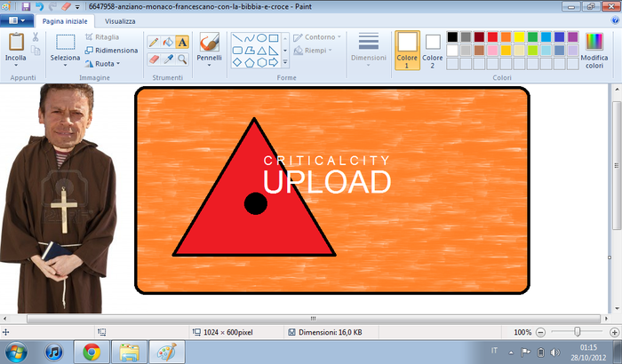The height and width of the screenshot is (364, 622).
Task: Switch to Visualizza tab
Action: (120, 21)
